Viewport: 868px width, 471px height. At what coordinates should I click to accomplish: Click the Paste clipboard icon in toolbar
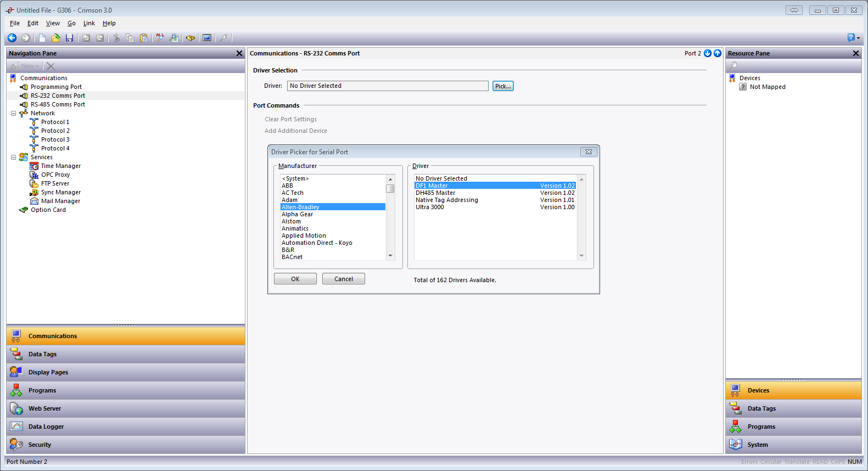143,38
